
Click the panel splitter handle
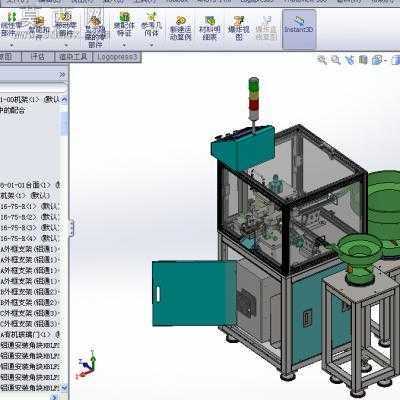tap(71, 228)
